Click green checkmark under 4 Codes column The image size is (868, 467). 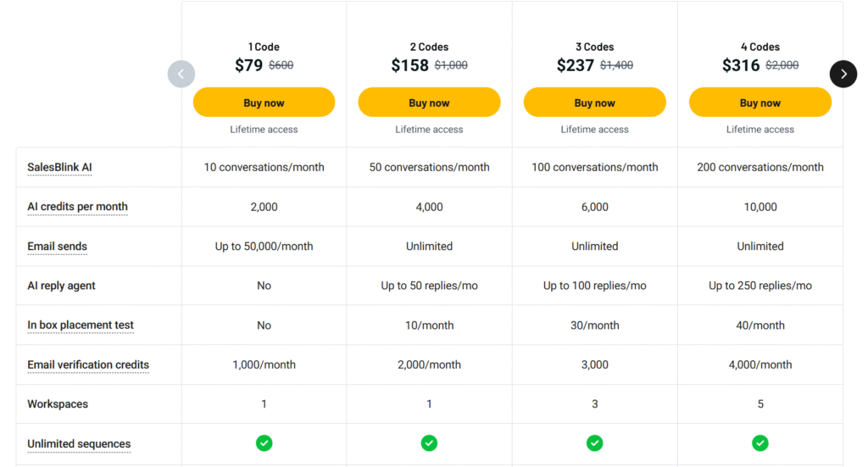(760, 443)
